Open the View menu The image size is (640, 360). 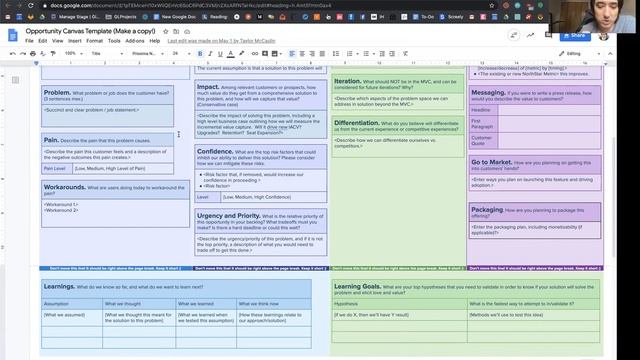click(58, 41)
